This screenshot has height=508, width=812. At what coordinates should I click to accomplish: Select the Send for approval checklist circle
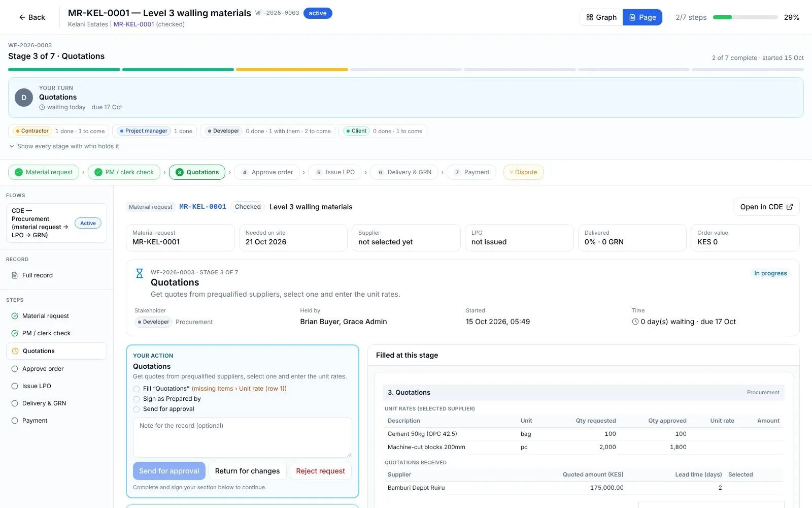[137, 409]
